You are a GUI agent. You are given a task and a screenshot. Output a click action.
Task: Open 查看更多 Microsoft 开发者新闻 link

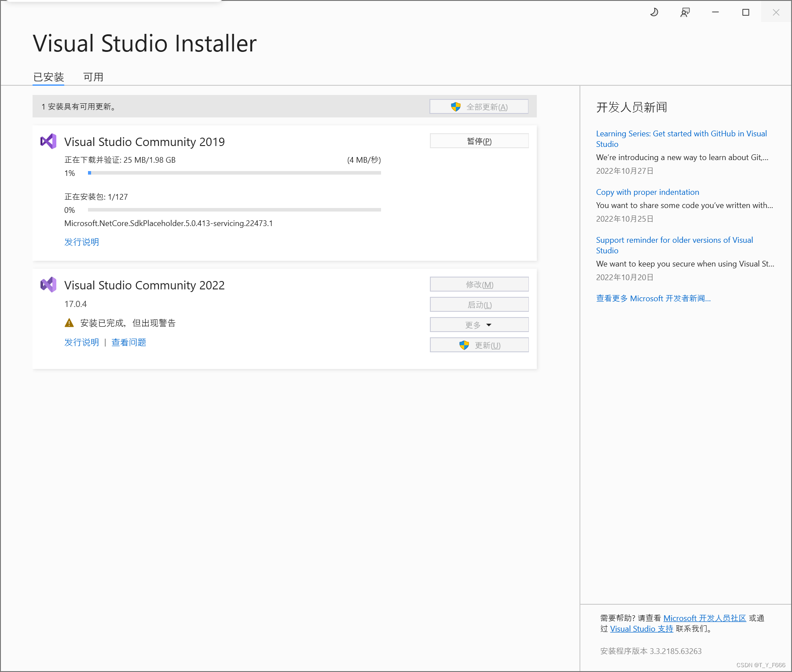[x=653, y=299]
